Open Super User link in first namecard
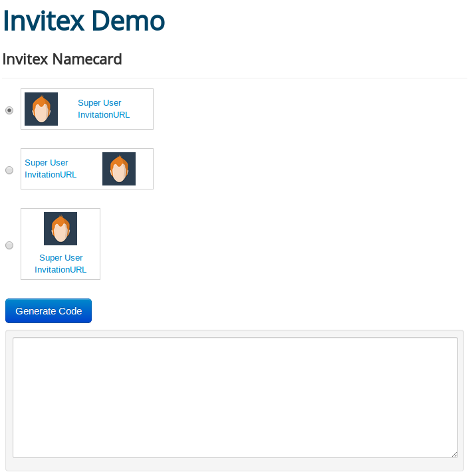This screenshot has height=476, width=470. click(100, 103)
